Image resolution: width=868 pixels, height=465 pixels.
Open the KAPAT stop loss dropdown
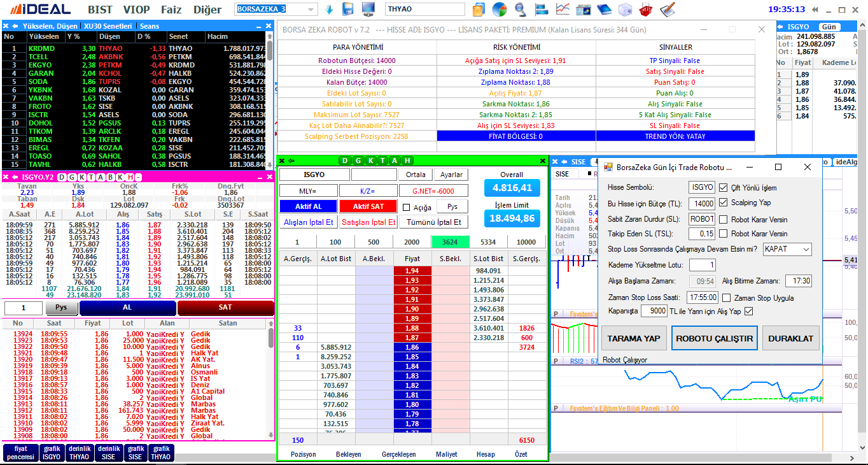pos(787,249)
